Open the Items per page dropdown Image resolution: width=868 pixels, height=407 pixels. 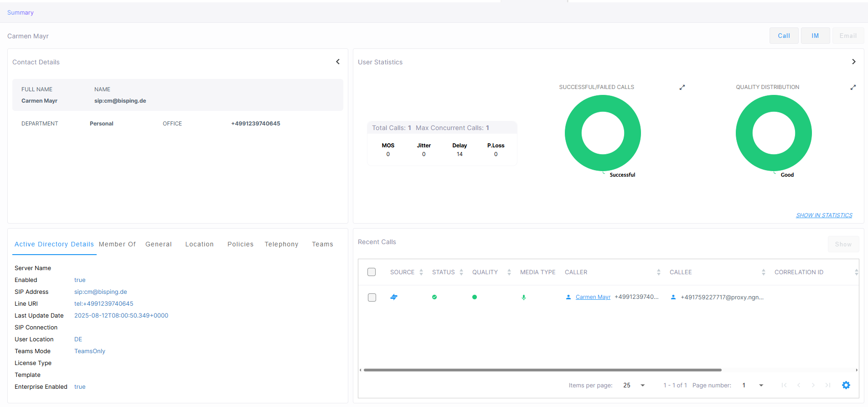pyautogui.click(x=642, y=386)
